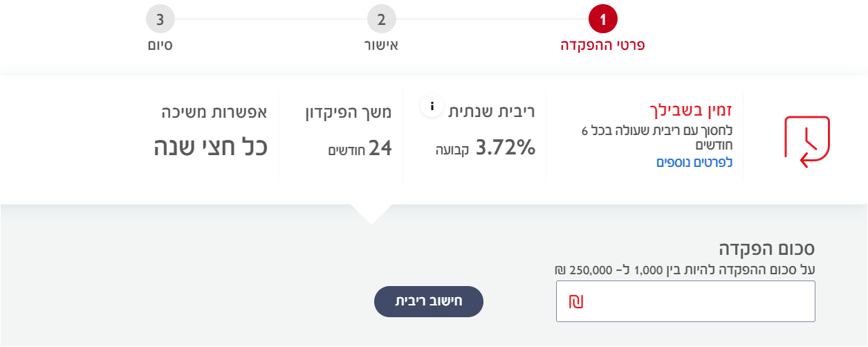Go to the אישור step label
The image size is (868, 347).
click(381, 46)
